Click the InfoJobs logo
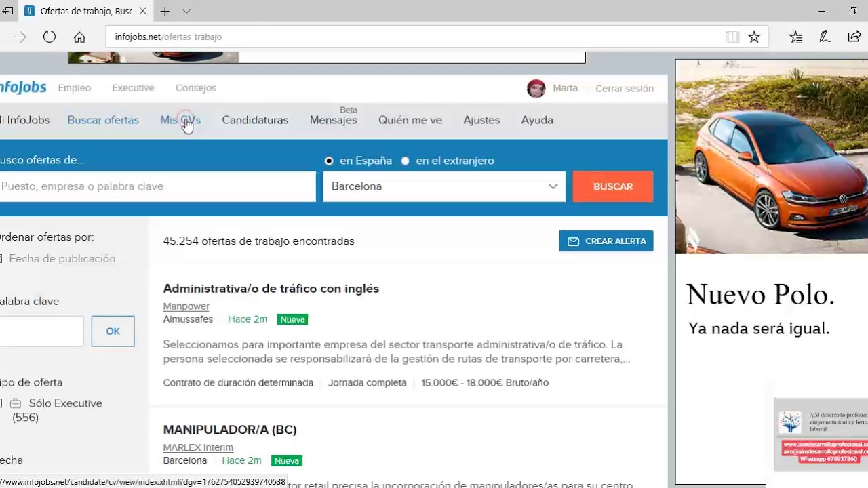The image size is (868, 488). tap(22, 87)
